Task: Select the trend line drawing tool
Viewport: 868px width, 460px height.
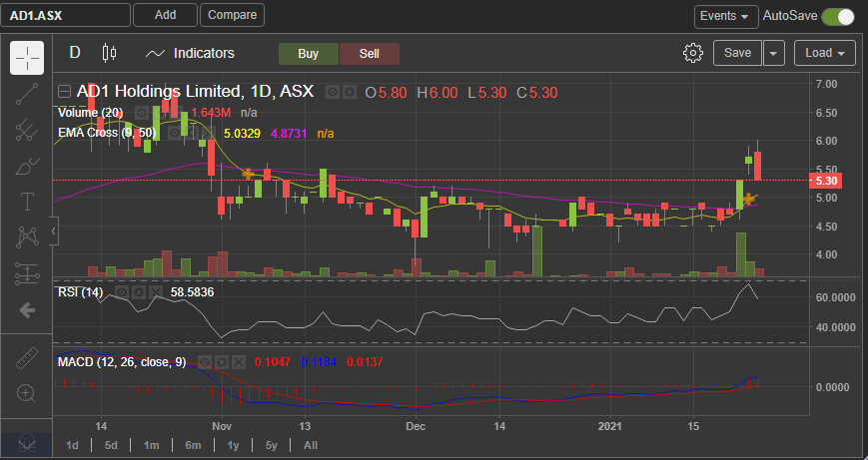Action: point(27,94)
